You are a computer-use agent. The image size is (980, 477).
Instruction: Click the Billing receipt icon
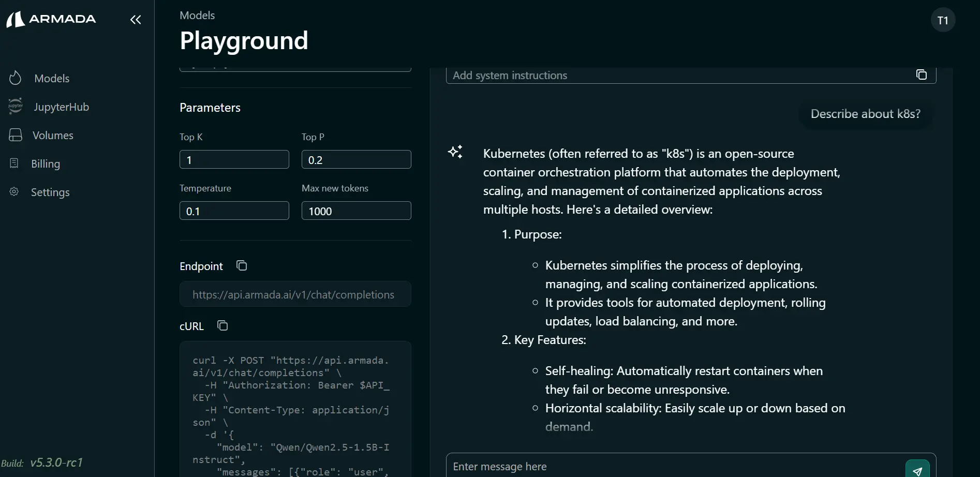tap(14, 163)
